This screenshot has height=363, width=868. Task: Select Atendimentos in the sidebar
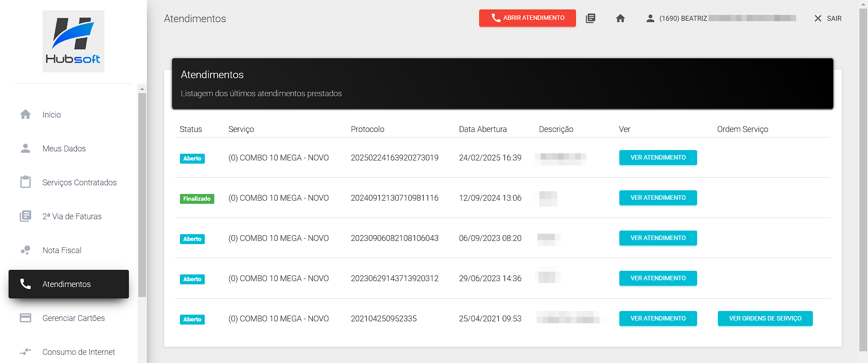[x=69, y=284]
